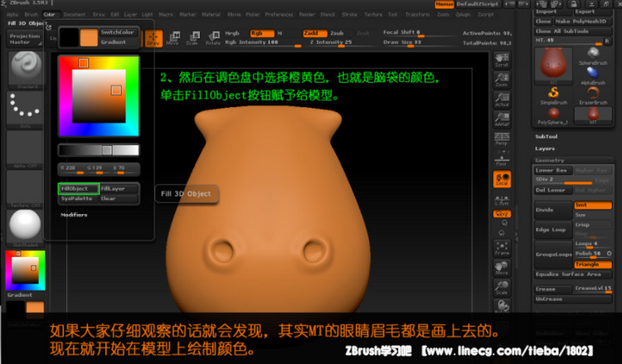Screen dimensions: 622x364
Task: Toggle Local transformations button
Action: [x=502, y=179]
